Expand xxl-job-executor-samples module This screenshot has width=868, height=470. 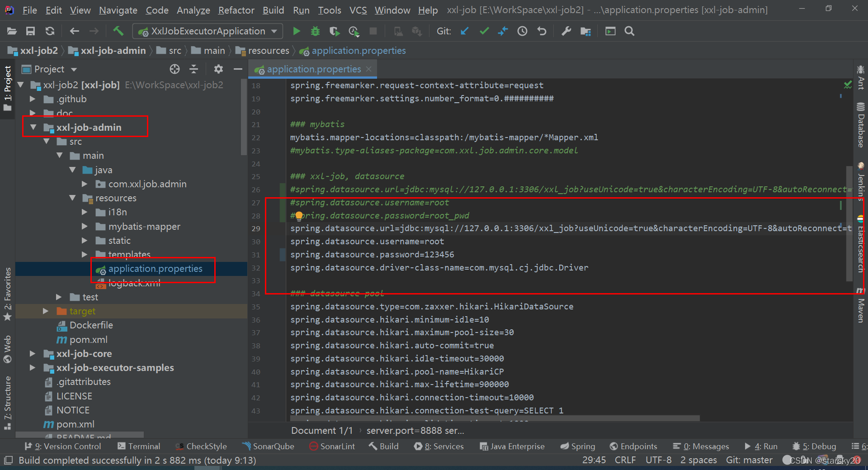32,367
